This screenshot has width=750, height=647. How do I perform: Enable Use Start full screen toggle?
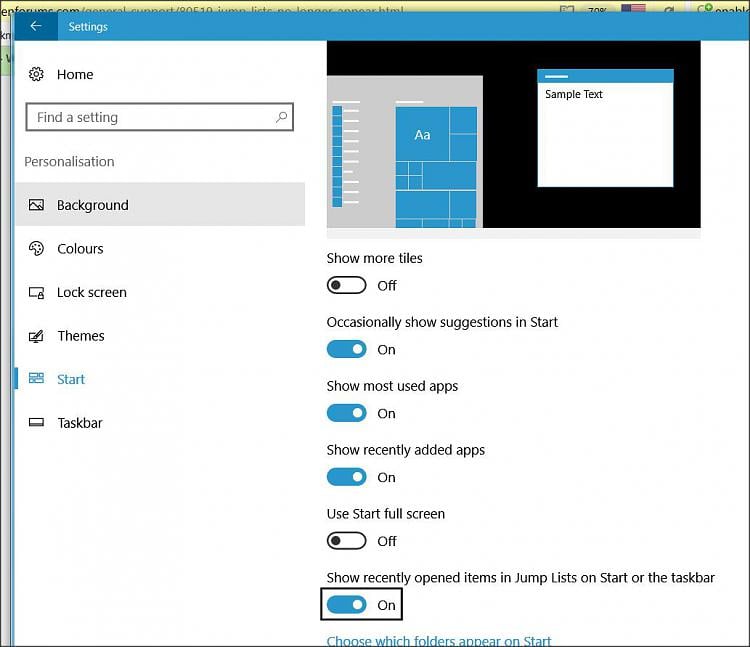point(346,541)
